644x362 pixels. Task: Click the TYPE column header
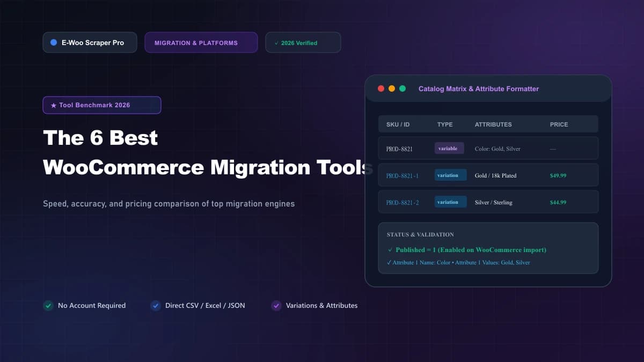pyautogui.click(x=445, y=124)
